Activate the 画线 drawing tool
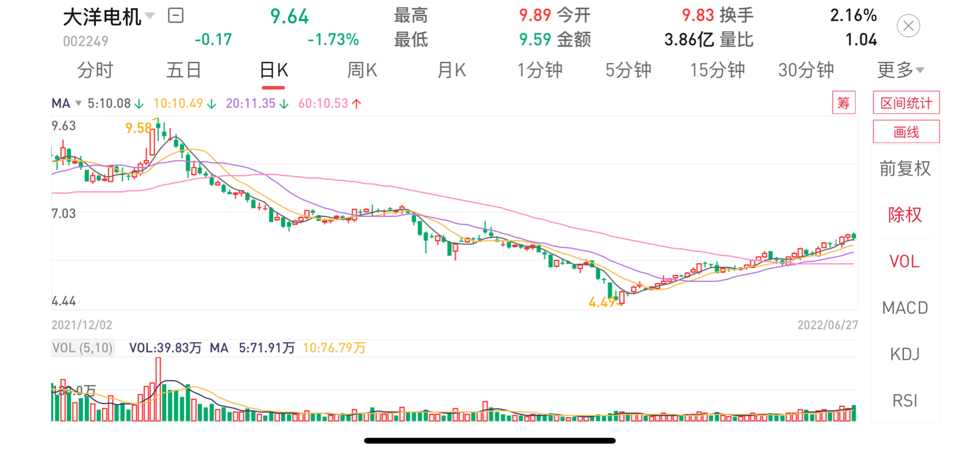 click(x=906, y=132)
